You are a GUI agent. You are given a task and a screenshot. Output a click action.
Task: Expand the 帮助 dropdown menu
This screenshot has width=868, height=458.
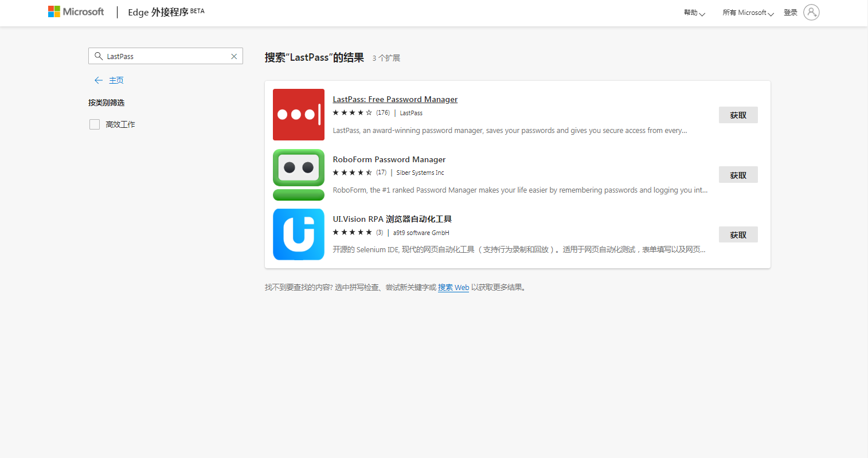pos(694,13)
